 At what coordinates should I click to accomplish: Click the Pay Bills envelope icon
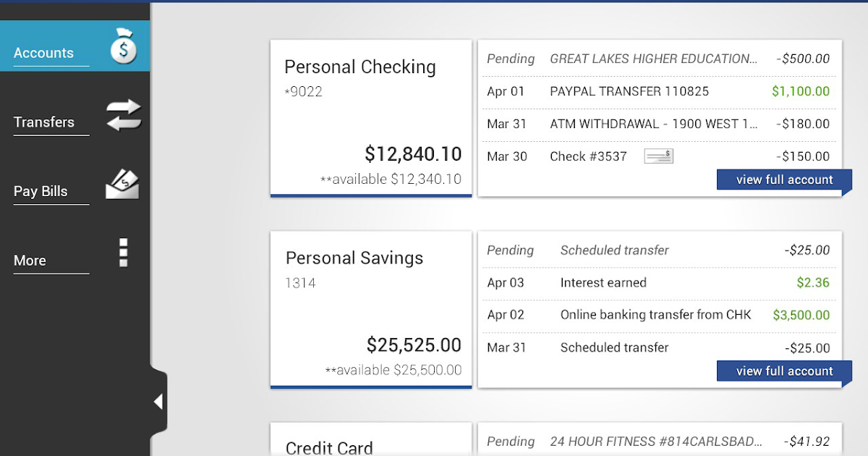122,185
